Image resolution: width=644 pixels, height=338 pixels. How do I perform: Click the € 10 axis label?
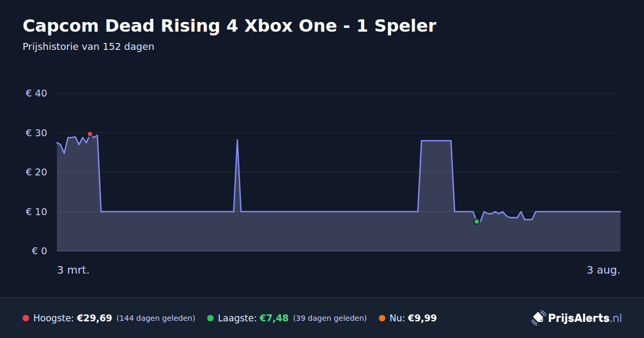click(x=36, y=212)
